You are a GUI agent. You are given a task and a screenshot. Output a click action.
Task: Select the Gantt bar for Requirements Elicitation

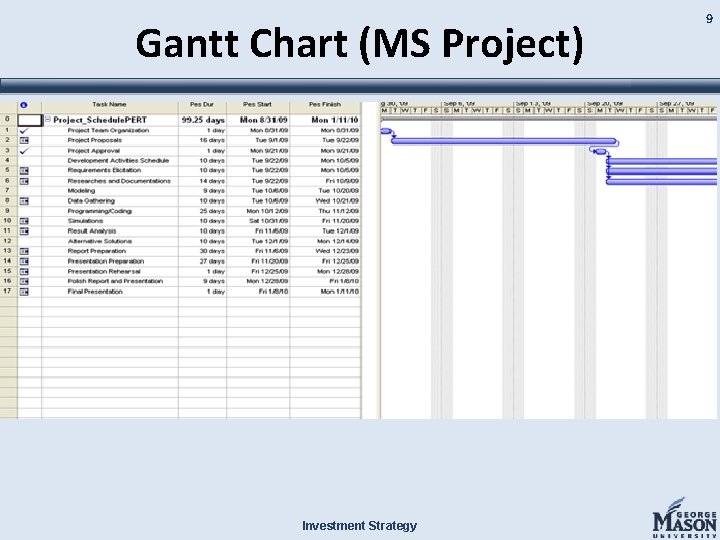click(x=662, y=171)
